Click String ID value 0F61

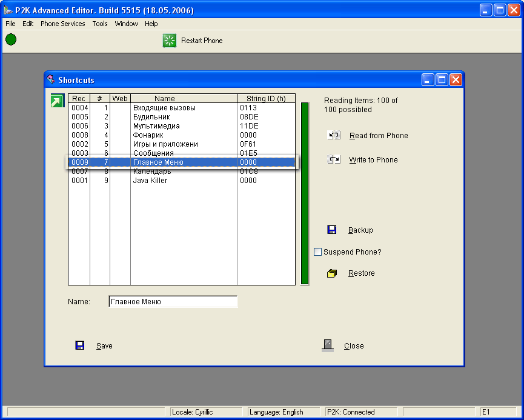point(248,144)
